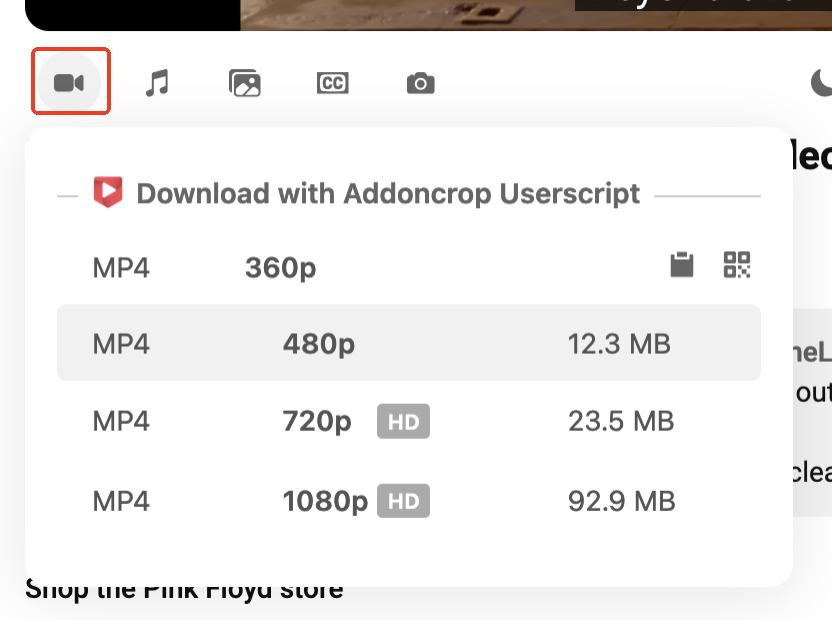832x620 pixels.
Task: Show the QR code for 360p
Action: tap(737, 265)
